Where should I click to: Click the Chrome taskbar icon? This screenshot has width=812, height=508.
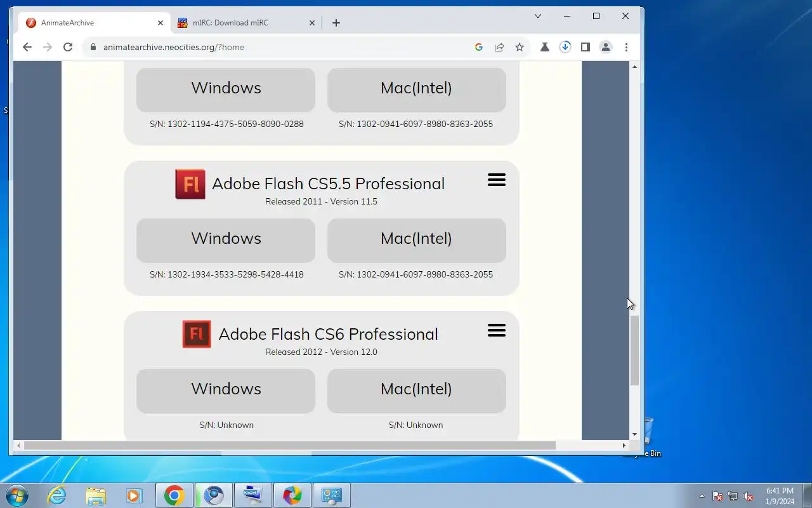[174, 495]
